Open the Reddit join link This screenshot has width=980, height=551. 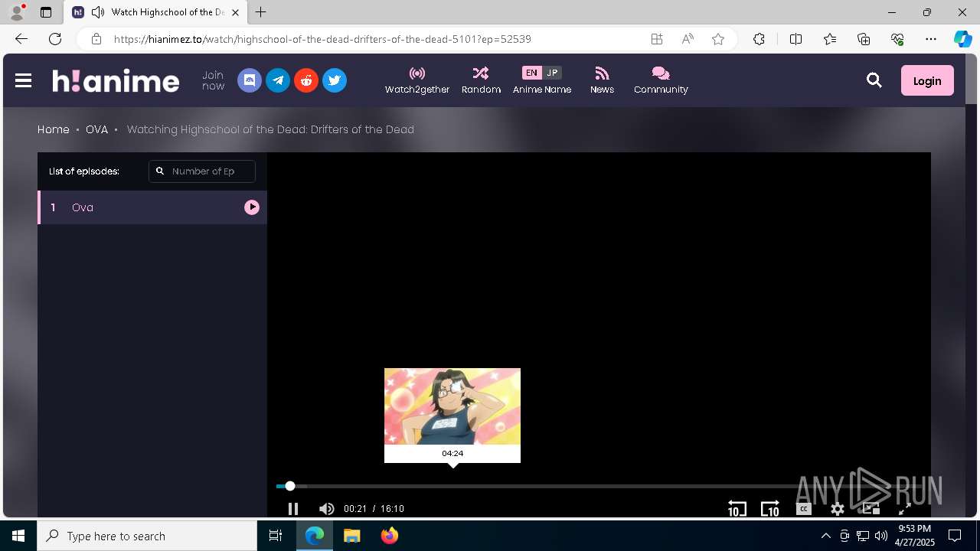[306, 80]
